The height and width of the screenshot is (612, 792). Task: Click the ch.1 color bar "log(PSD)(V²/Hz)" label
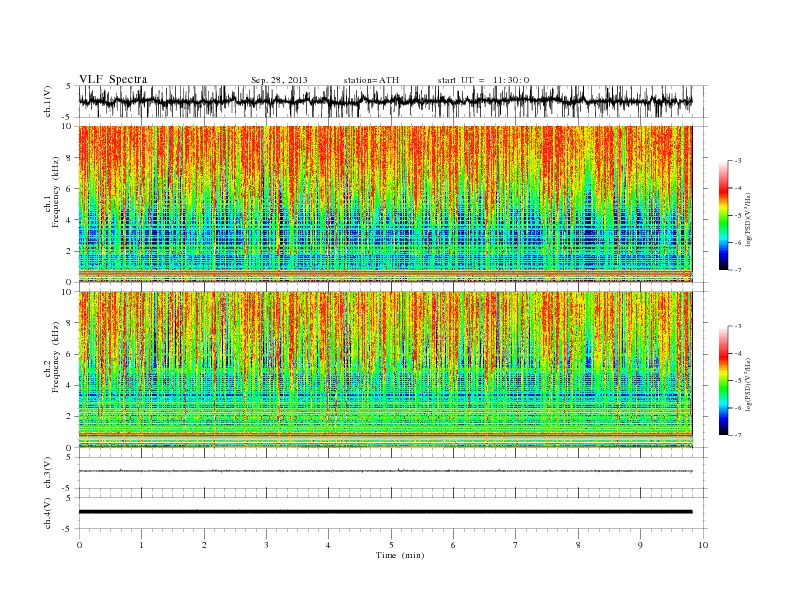748,220
